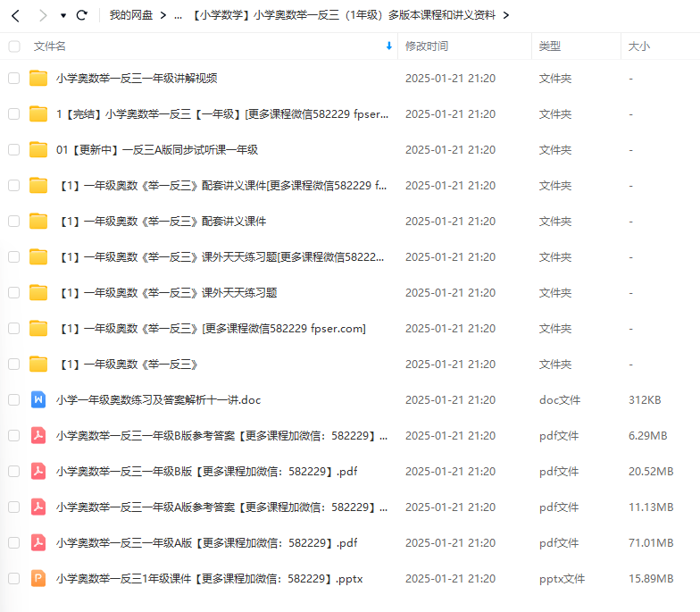Open folder icon of 配套讲义课件[更多课程微信582229
Image resolution: width=700 pixels, height=612 pixels.
point(38,186)
